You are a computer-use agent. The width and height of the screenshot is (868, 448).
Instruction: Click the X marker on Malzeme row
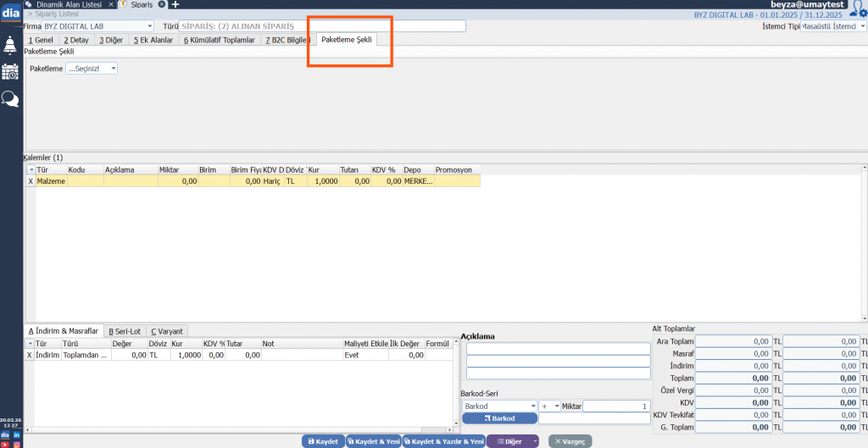[x=31, y=181]
